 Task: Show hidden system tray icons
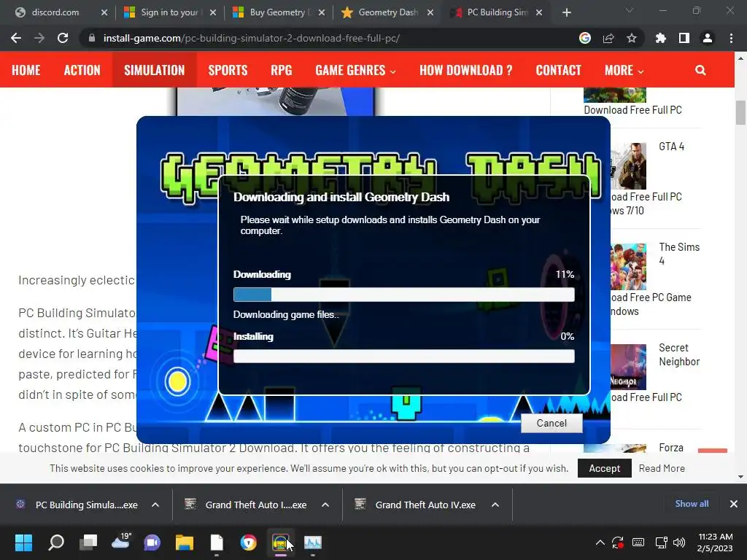tap(600, 542)
